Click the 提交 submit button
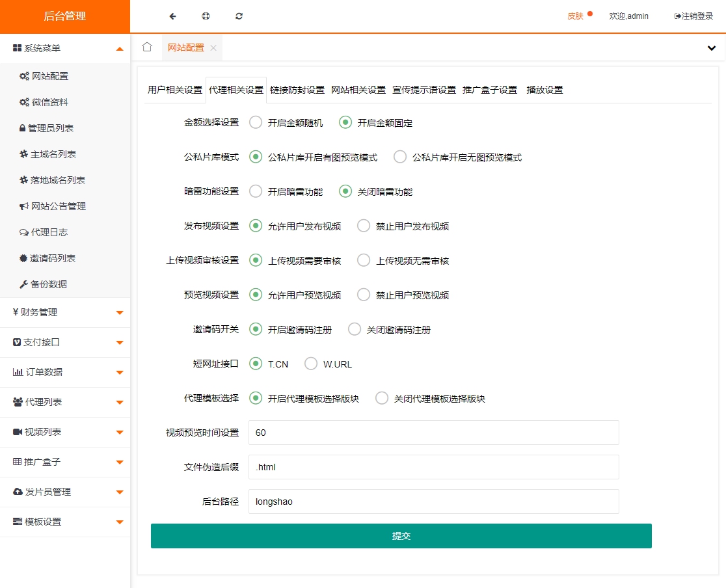This screenshot has width=726, height=588. (401, 536)
